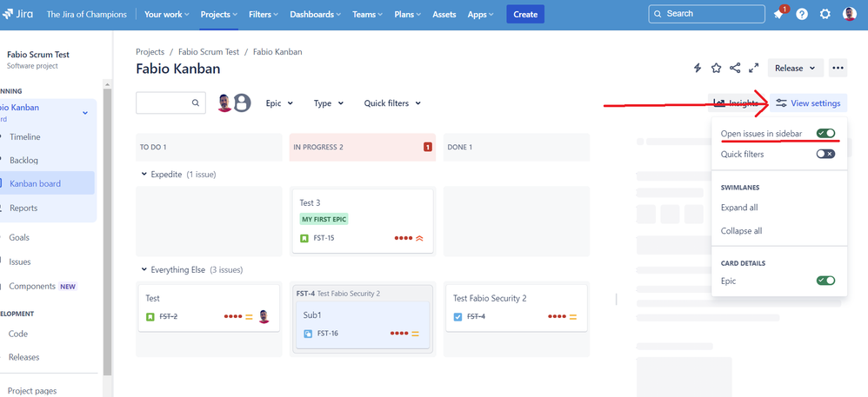Image resolution: width=868 pixels, height=397 pixels.
Task: Open Code in sidebar
Action: (18, 334)
